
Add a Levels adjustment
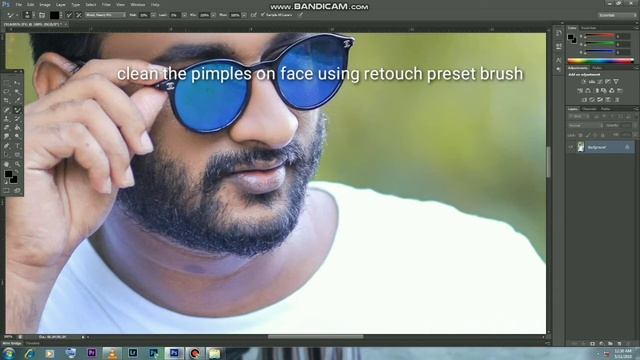coord(592,82)
